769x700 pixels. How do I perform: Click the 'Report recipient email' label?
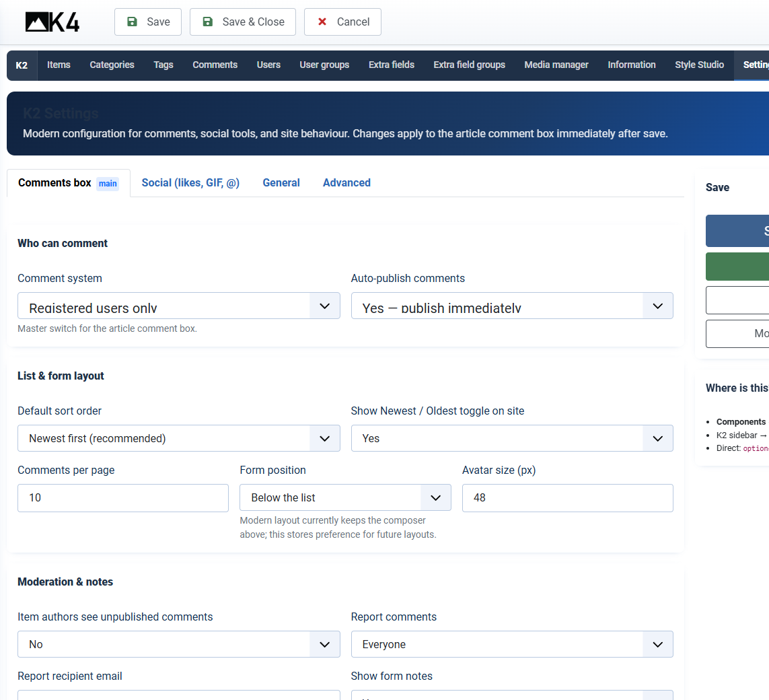(x=70, y=676)
